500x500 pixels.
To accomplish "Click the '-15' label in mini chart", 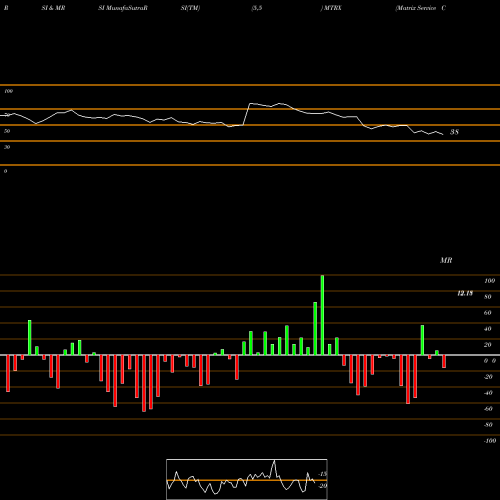I will tap(323, 474).
